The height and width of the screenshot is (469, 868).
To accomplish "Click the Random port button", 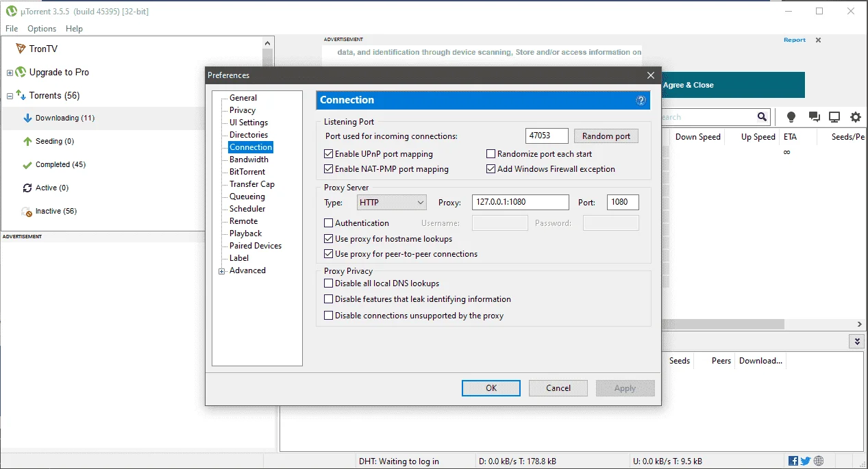I will [x=606, y=136].
